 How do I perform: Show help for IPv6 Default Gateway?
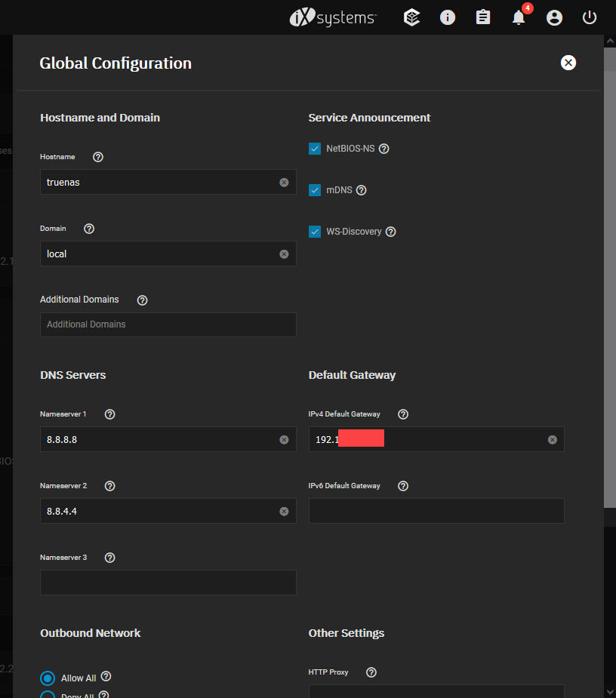tap(403, 486)
